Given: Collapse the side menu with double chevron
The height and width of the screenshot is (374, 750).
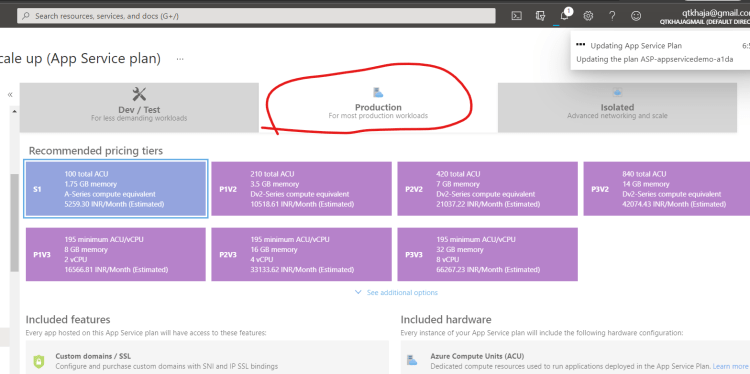Looking at the screenshot, I should pos(10,94).
